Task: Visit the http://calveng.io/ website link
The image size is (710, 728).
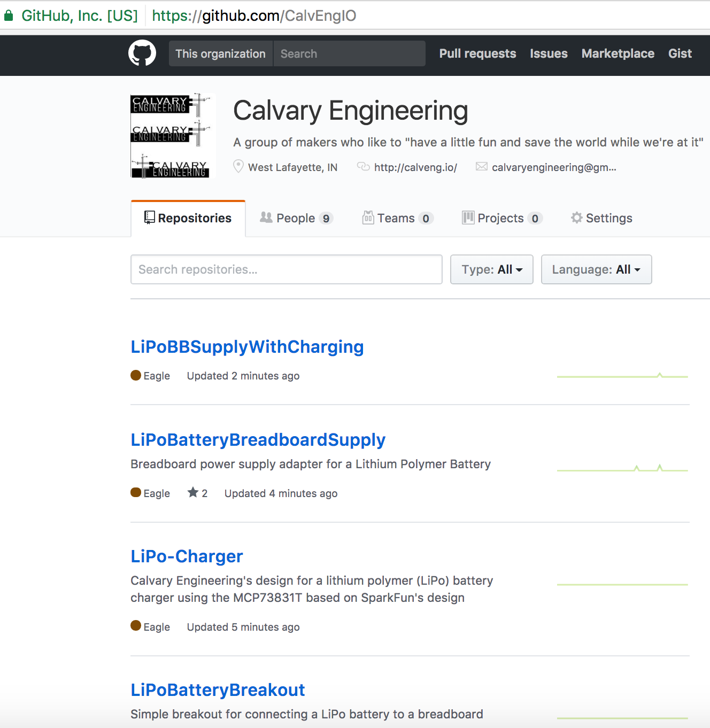Action: click(x=415, y=167)
